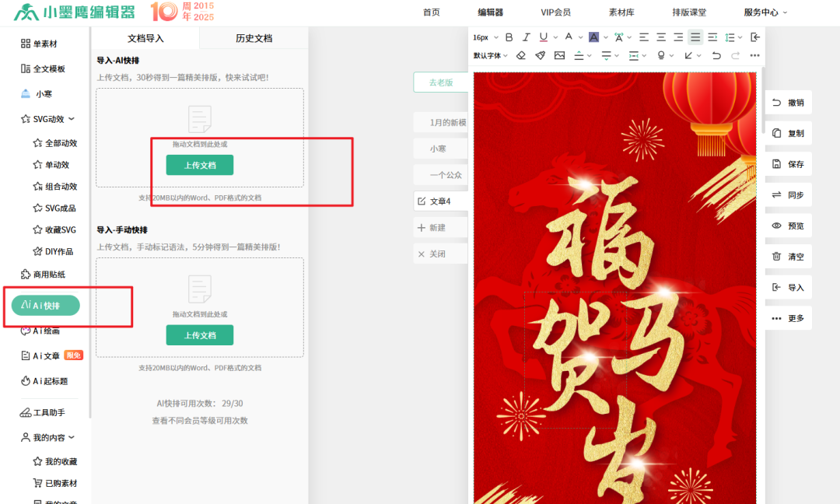840x504 pixels.
Task: Click the 预览 preview icon on the right
Action: tap(788, 226)
